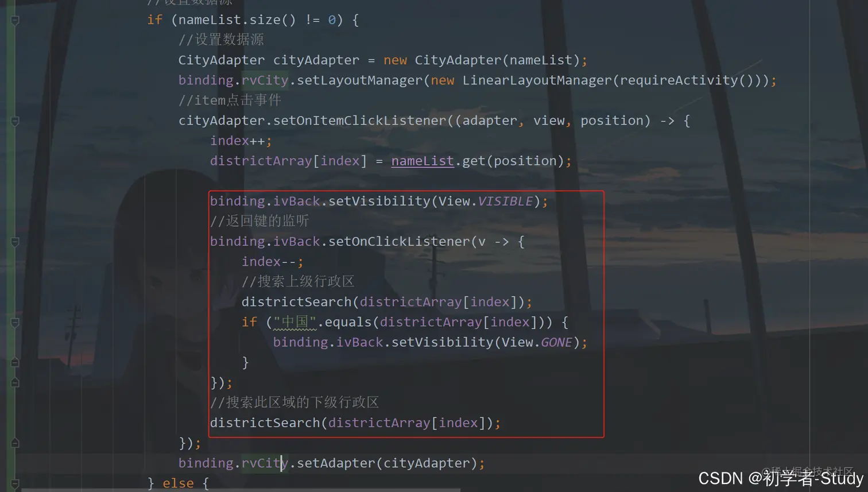
Task: Click fold end marker beside the lone closing brace
Action: (x=15, y=362)
